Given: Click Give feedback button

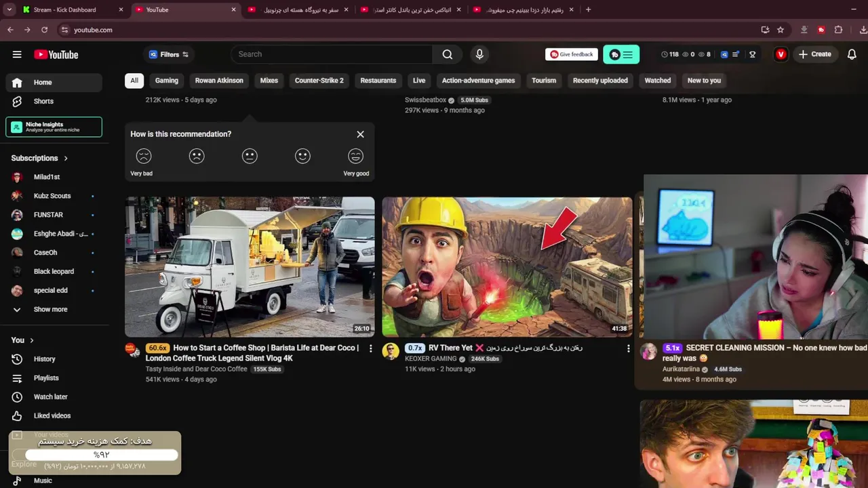Looking at the screenshot, I should (572, 54).
